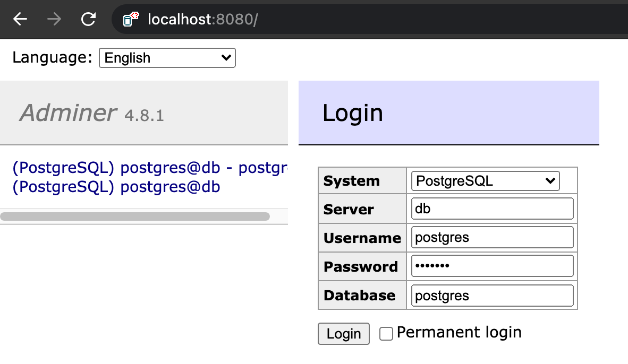The height and width of the screenshot is (364, 628).
Task: Click the 4.8.1 version link
Action: [x=144, y=116]
